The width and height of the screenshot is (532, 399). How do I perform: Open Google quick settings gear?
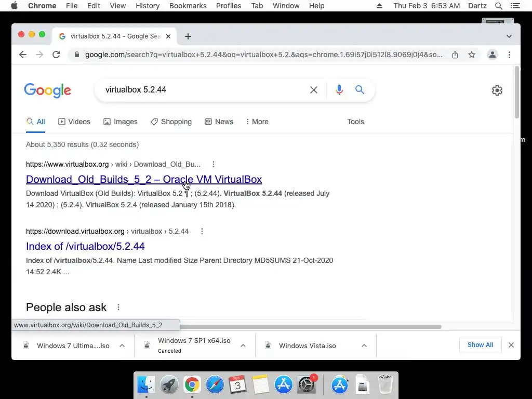pos(497,90)
